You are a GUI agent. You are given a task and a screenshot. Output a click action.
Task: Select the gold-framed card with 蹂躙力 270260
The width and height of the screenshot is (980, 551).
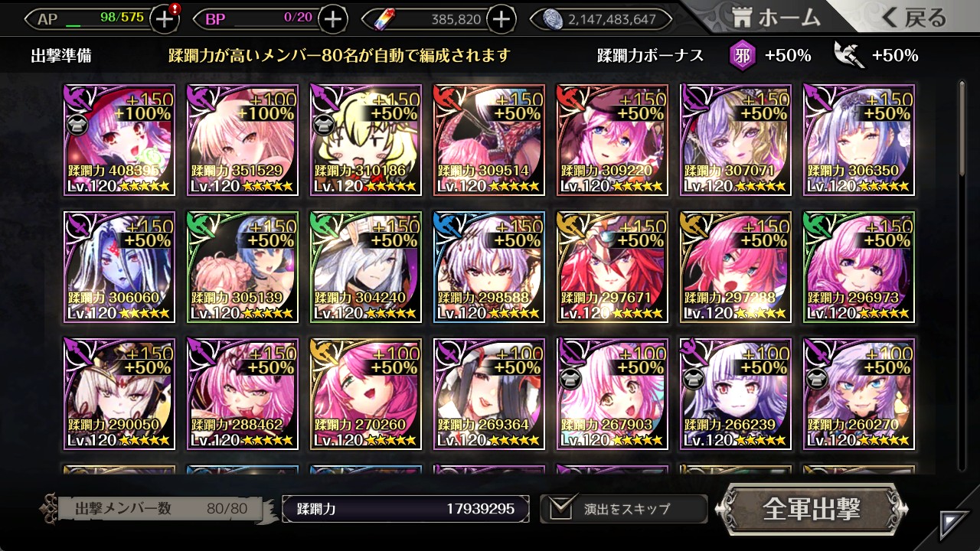[365, 394]
